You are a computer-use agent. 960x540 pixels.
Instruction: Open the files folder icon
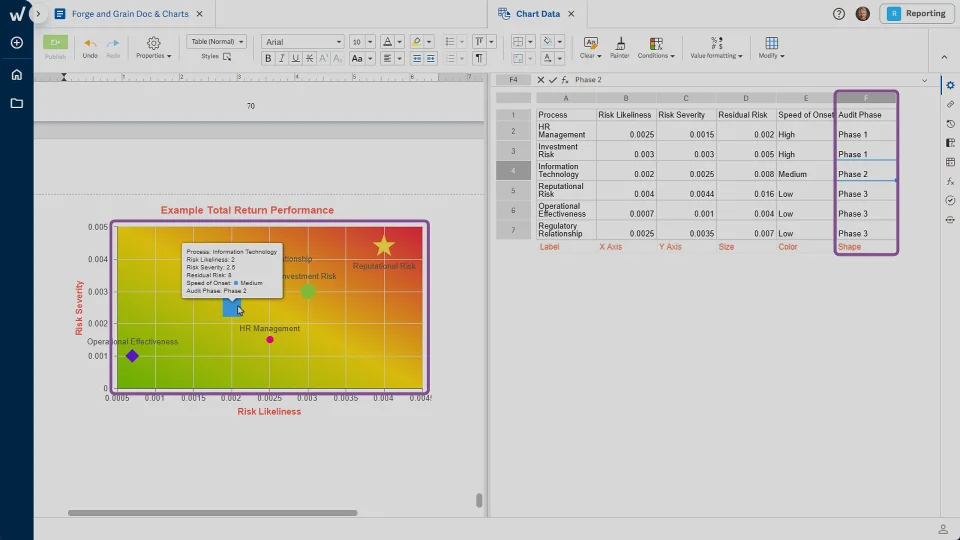pos(17,103)
